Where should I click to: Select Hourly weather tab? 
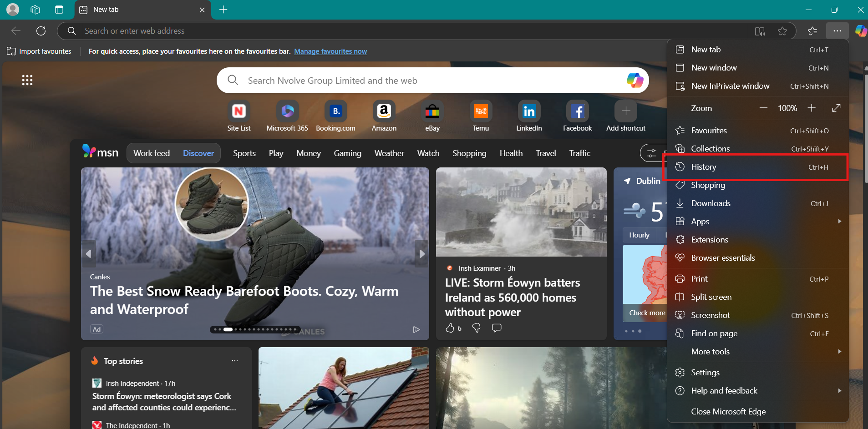pos(639,235)
